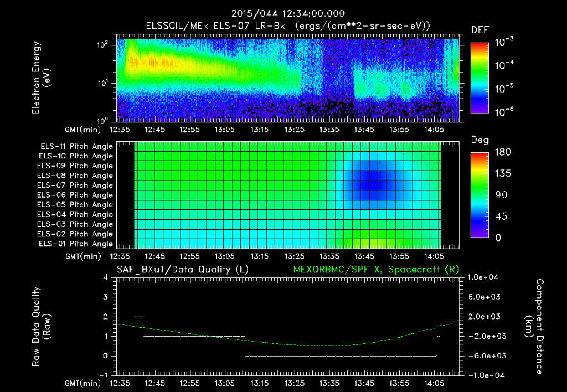Click the 135 tick on Deg scale
This screenshot has width=567, height=392.
503,174
